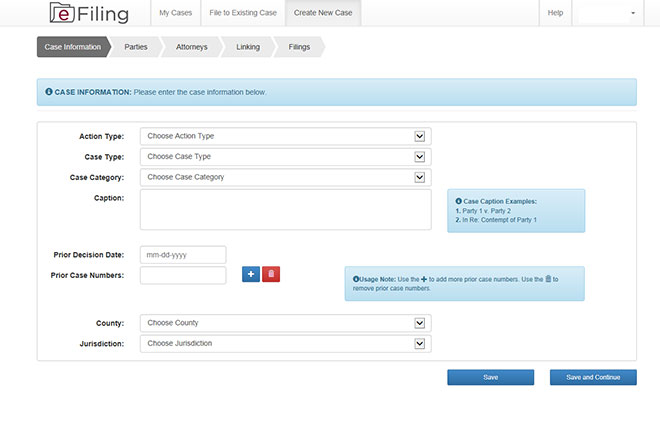660x440 pixels.
Task: Click the Action Type label
Action: point(101,136)
